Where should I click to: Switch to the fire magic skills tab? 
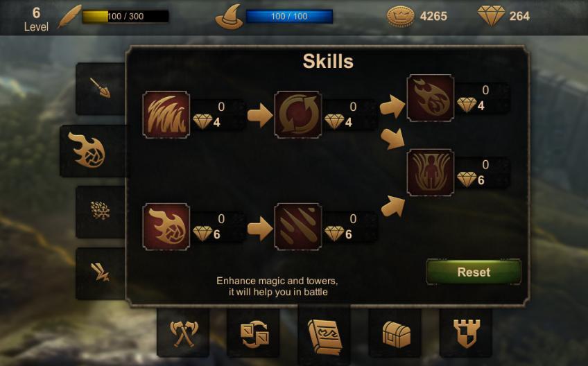click(93, 150)
